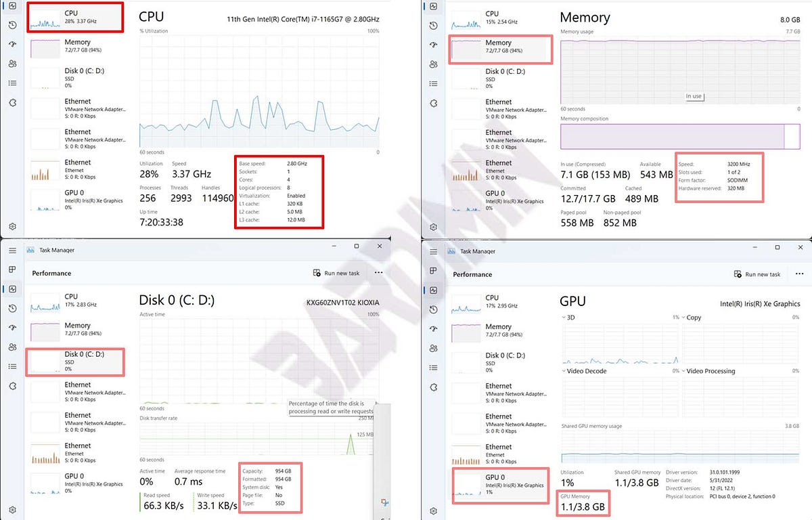Expand the 3D engine dropdown in GPU view
Screen dimensions: 812x520
point(564,317)
